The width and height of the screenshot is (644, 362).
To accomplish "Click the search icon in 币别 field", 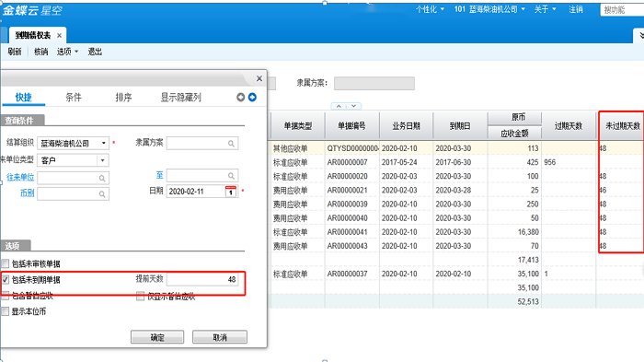I will (x=102, y=194).
